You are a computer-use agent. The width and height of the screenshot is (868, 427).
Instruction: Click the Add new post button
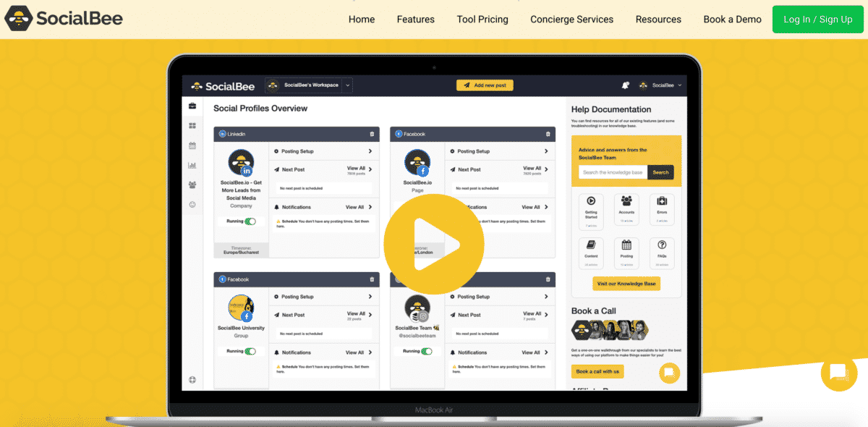point(485,85)
